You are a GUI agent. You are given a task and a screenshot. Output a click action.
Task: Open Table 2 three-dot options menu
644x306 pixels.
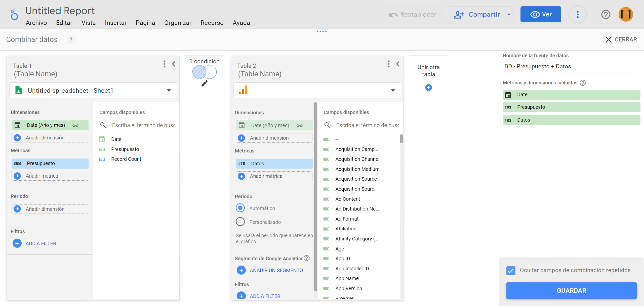tap(389, 64)
